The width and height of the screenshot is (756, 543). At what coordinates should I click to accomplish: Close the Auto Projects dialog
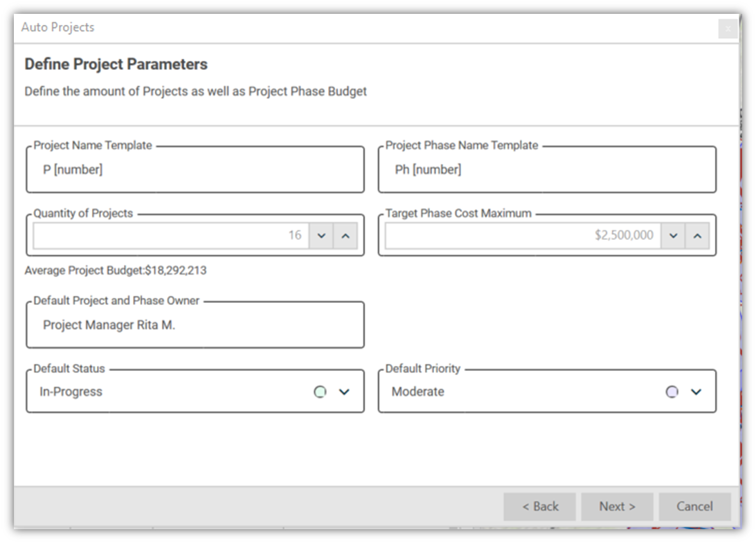pos(727,28)
